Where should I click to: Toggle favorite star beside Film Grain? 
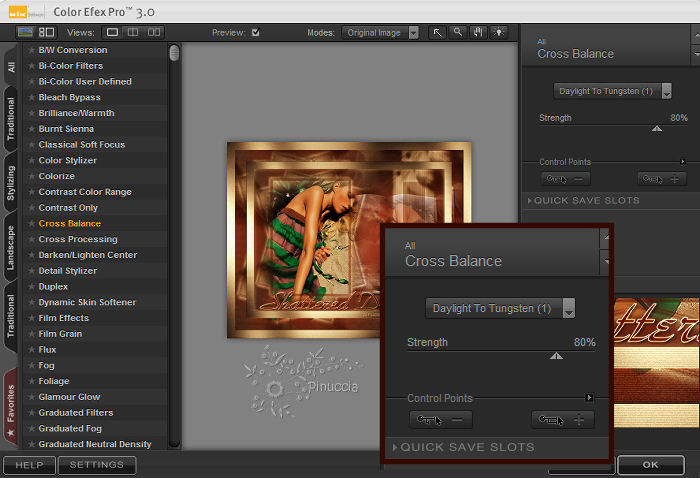pyautogui.click(x=31, y=334)
